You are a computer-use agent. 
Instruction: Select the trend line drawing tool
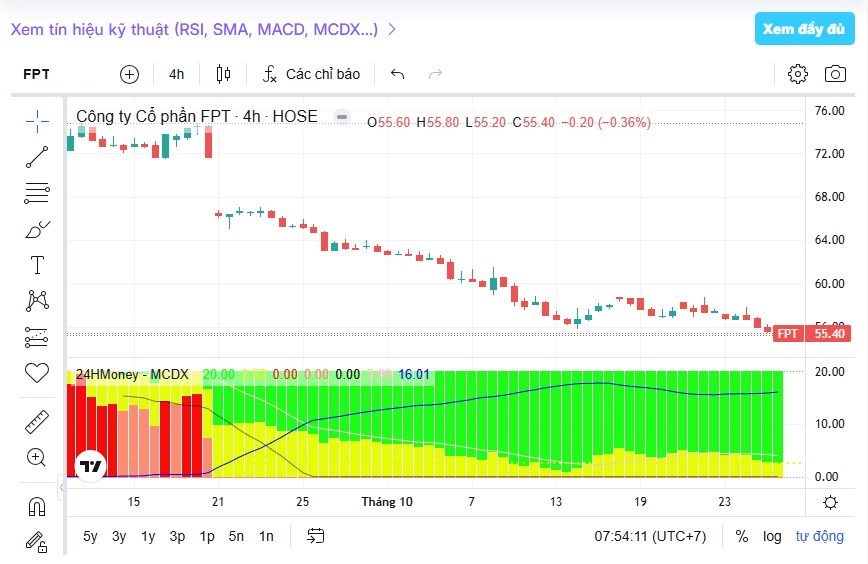pos(37,157)
